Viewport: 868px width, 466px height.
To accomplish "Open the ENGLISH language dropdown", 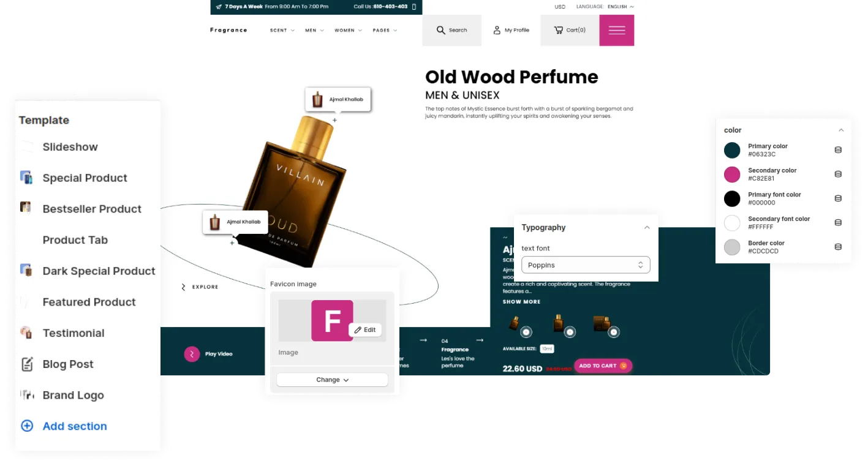I will click(x=621, y=7).
